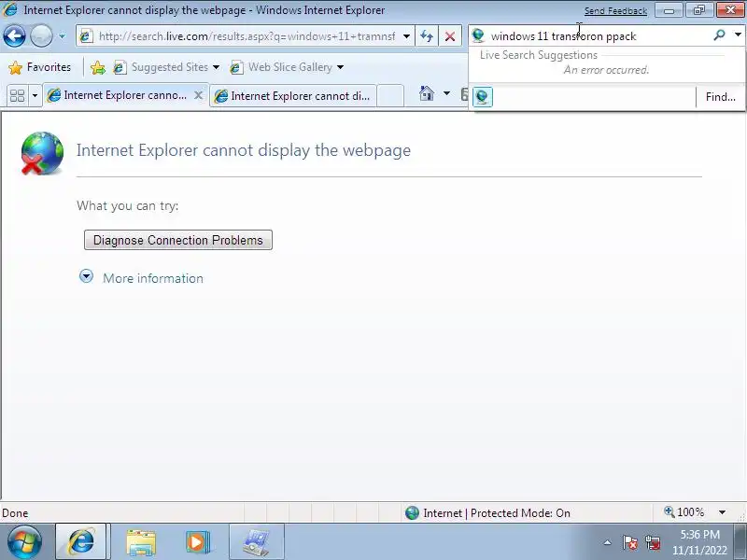
Task: Refresh the page with the Refresh icon
Action: point(427,36)
